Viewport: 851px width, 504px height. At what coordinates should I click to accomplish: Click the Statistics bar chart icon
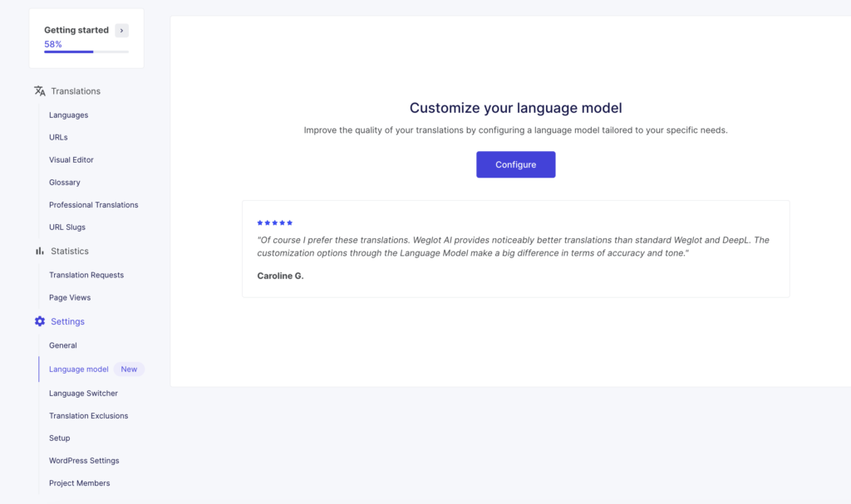pyautogui.click(x=40, y=252)
